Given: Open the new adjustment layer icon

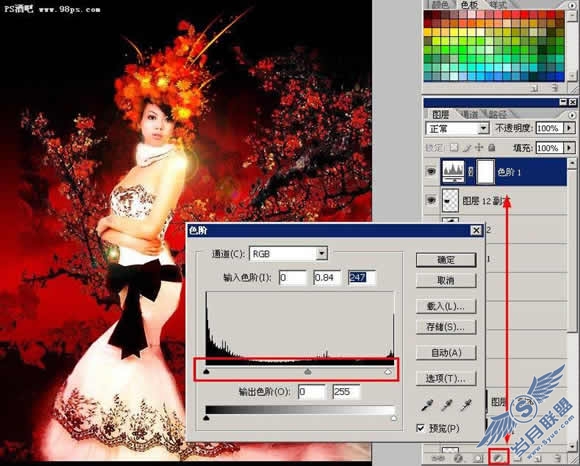Looking at the screenshot, I should [498, 458].
